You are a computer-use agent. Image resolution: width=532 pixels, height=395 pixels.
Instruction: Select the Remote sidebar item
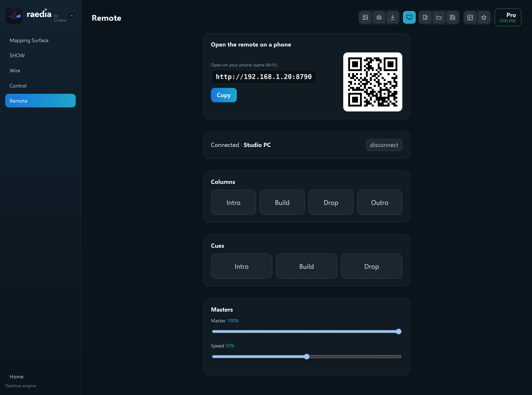(x=40, y=101)
